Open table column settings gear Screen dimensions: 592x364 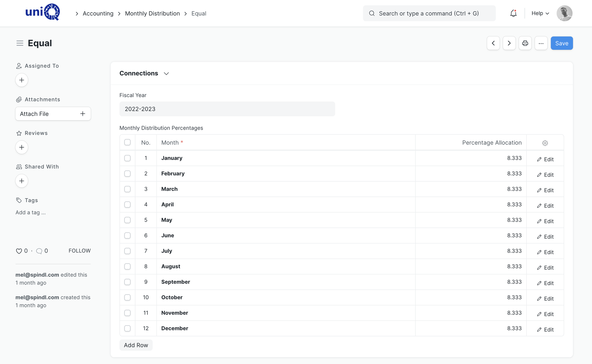545,143
